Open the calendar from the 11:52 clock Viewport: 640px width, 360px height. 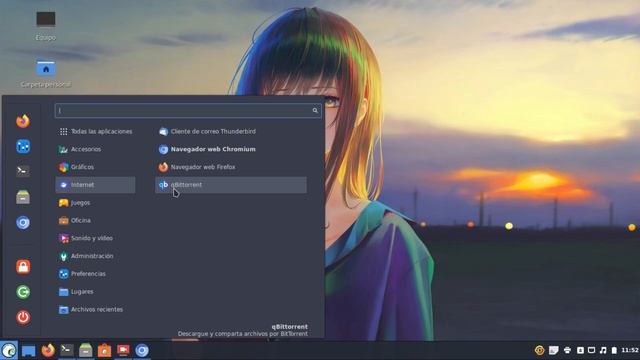coord(630,350)
